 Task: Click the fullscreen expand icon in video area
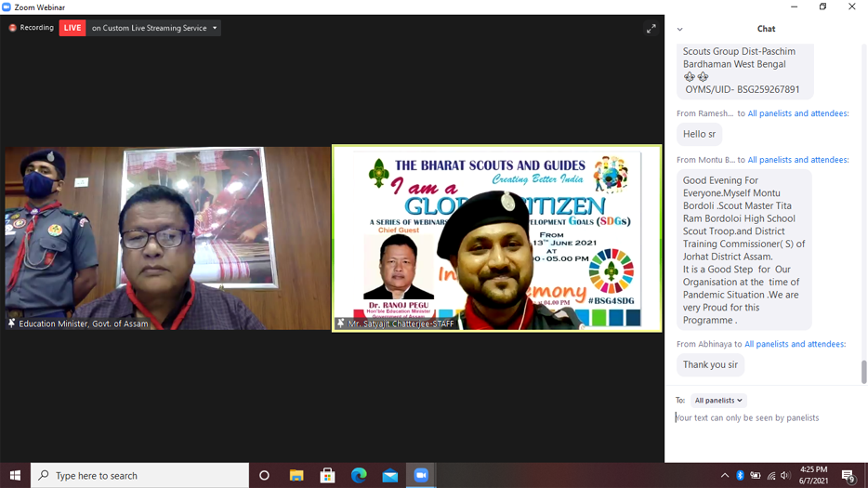[x=651, y=29]
